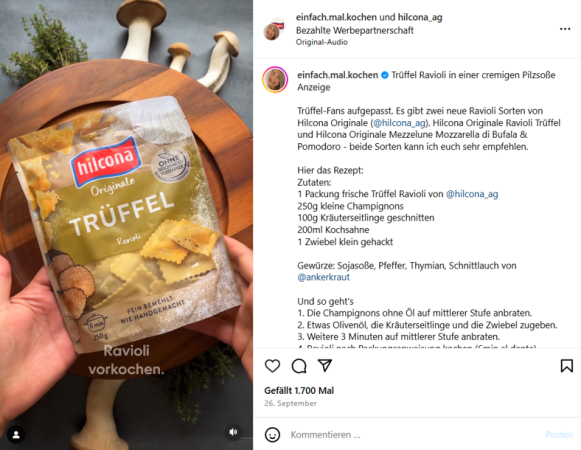
Task: Like the post with the heart icon
Action: click(272, 366)
